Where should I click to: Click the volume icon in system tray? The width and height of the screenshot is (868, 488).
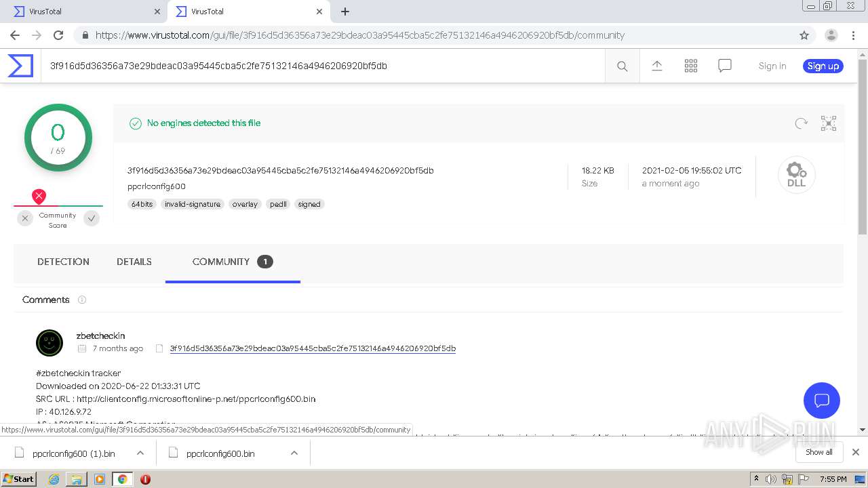[x=771, y=479]
